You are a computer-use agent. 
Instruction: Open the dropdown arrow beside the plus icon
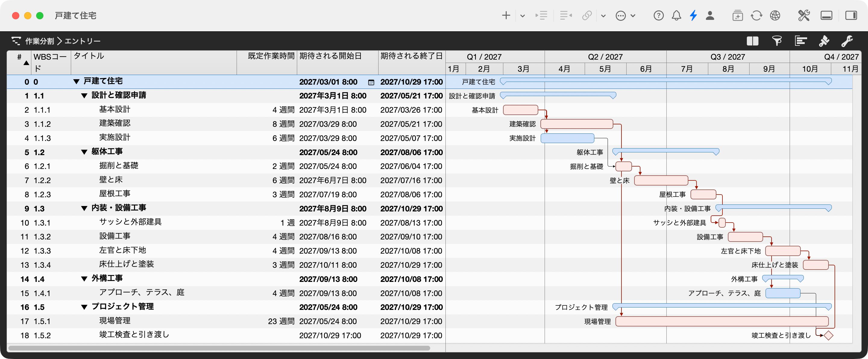522,16
